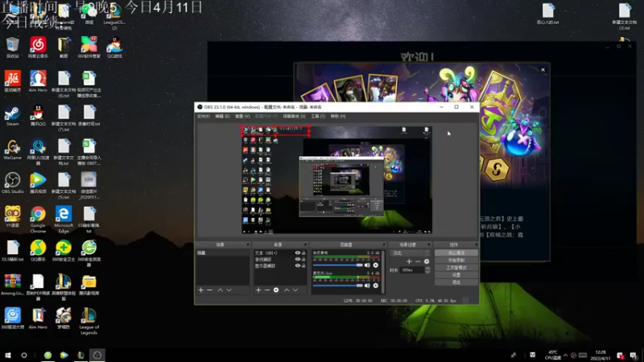The width and height of the screenshot is (644, 362).
Task: Open the Recycle Bin (回收站) on the desktop
Action: click(x=12, y=47)
